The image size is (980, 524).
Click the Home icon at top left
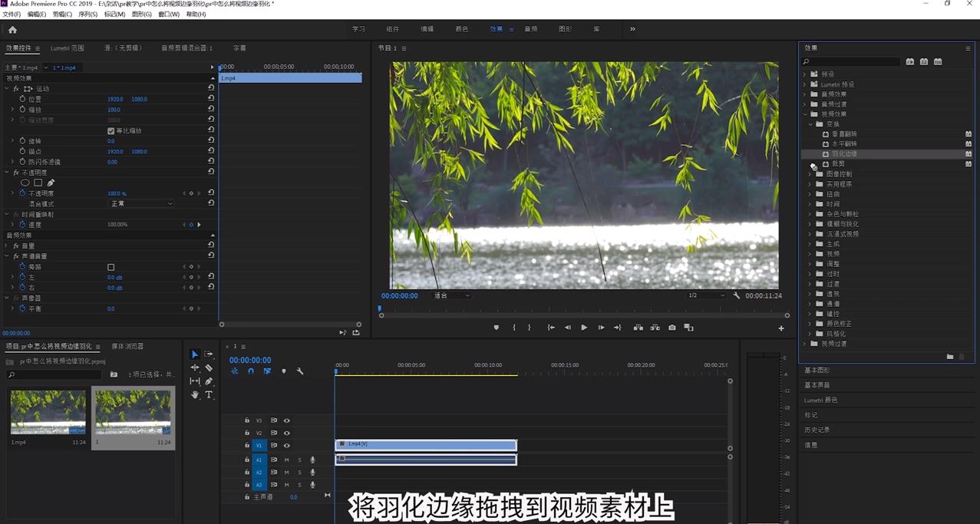(x=12, y=29)
